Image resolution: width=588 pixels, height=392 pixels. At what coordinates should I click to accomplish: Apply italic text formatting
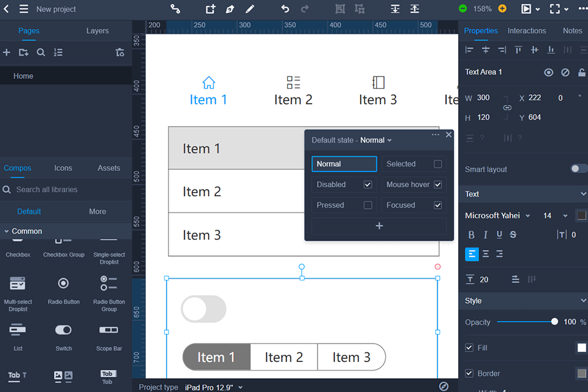(485, 235)
